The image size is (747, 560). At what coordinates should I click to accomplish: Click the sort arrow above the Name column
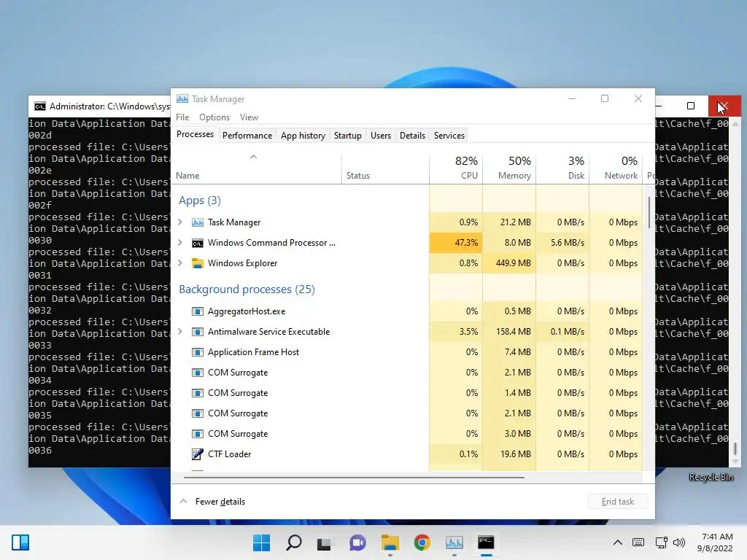(x=253, y=157)
